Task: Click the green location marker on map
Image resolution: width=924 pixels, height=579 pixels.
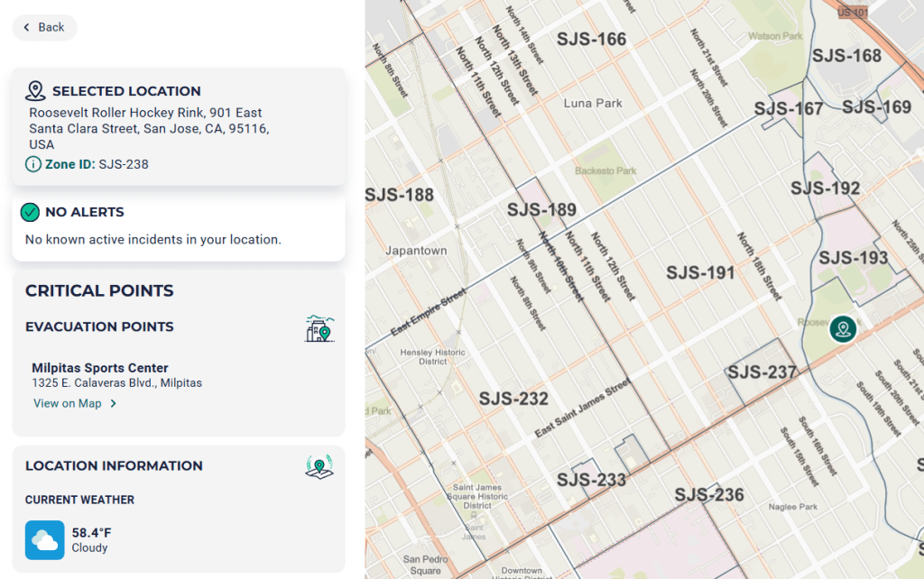Action: (x=843, y=329)
